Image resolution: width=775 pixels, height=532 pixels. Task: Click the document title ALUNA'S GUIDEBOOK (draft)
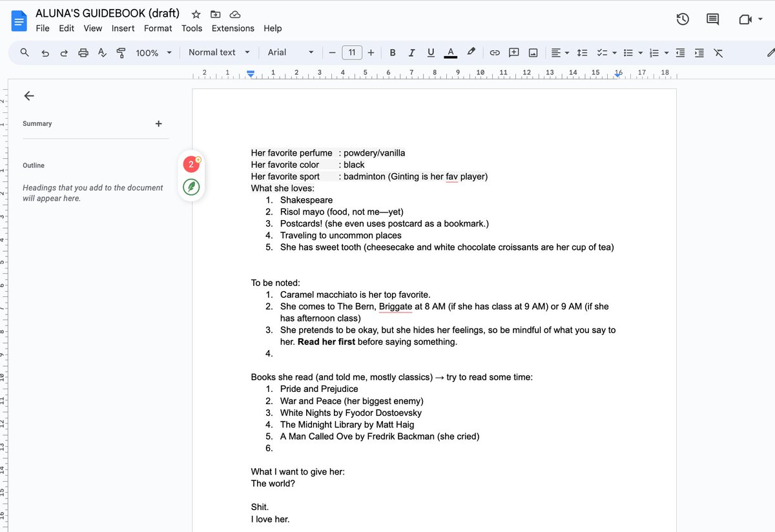(x=107, y=14)
